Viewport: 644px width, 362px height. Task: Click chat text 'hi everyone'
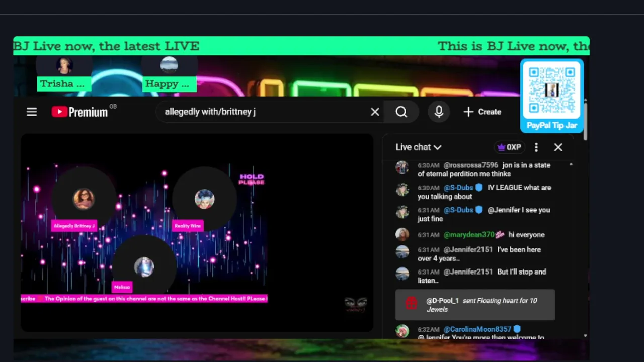526,235
